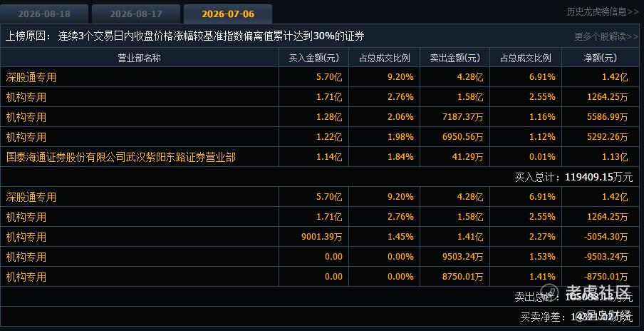Select the 2026-07-06 date tab
The image size is (644, 331).
pos(228,14)
